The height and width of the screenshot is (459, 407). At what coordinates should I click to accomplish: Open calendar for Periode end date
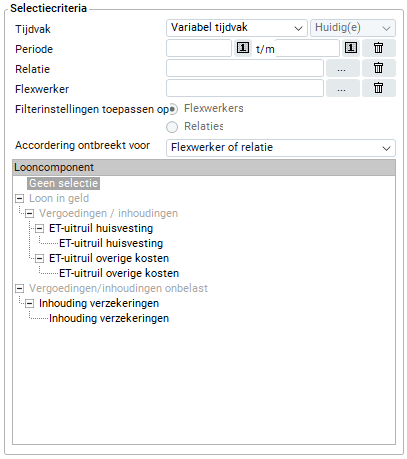coord(351,48)
